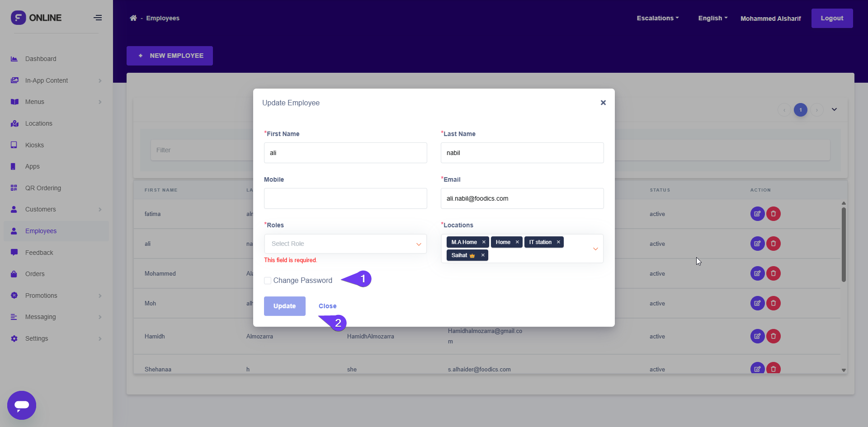
Task: Click the delete icon in Hamidh's row
Action: pos(773,336)
